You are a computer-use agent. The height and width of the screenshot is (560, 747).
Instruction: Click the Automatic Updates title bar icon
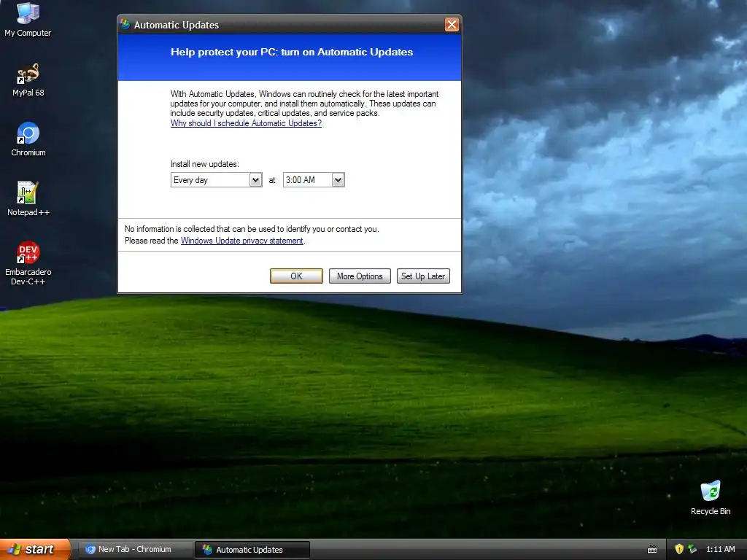coord(125,24)
